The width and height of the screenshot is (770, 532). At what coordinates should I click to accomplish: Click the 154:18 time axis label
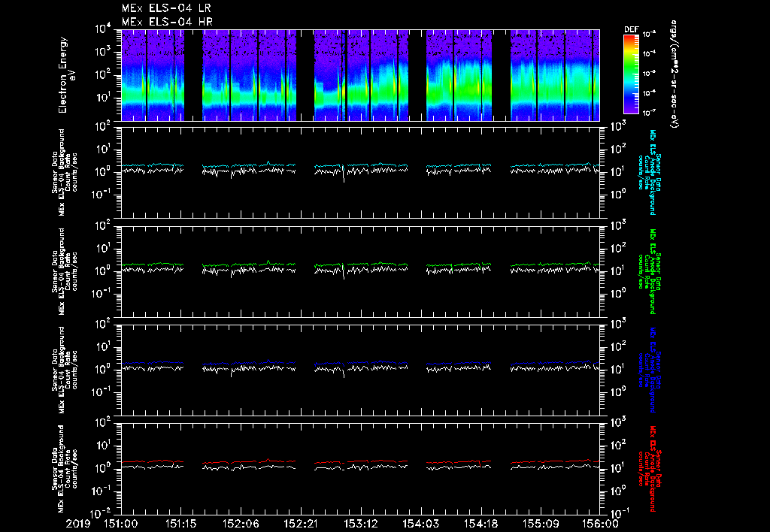480,524
